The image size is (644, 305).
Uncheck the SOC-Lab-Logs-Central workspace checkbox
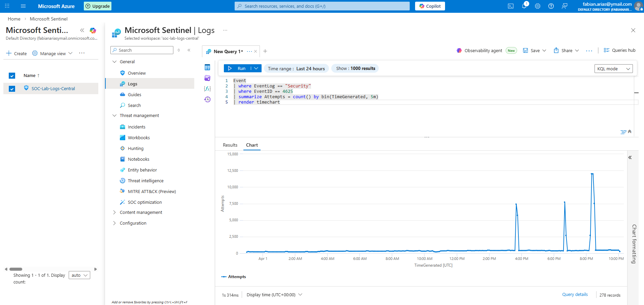coord(12,89)
